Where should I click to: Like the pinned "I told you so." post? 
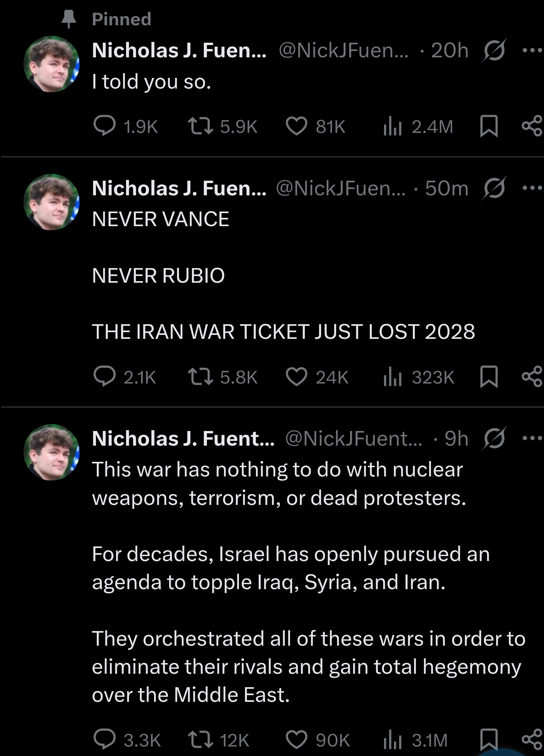[x=296, y=126]
